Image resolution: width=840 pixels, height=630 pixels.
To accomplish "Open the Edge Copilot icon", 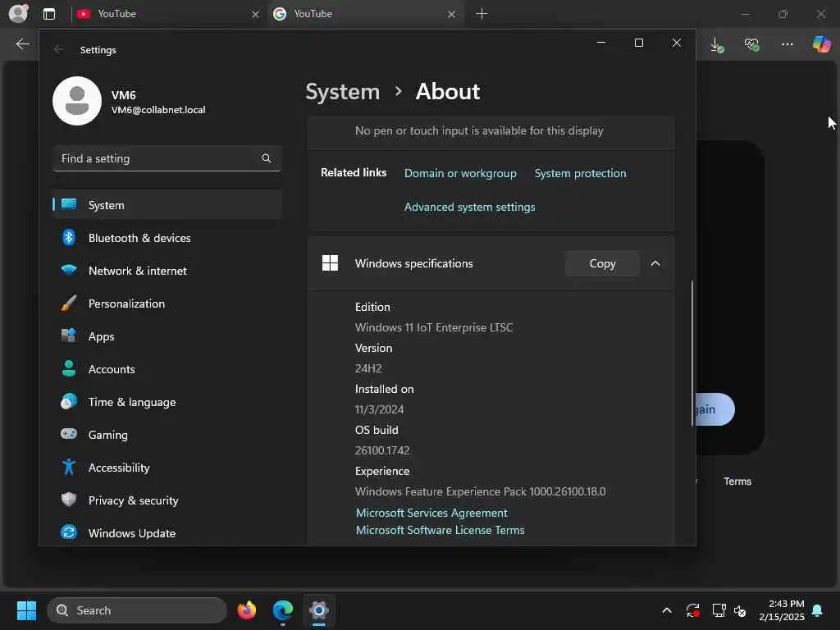I will click(821, 44).
